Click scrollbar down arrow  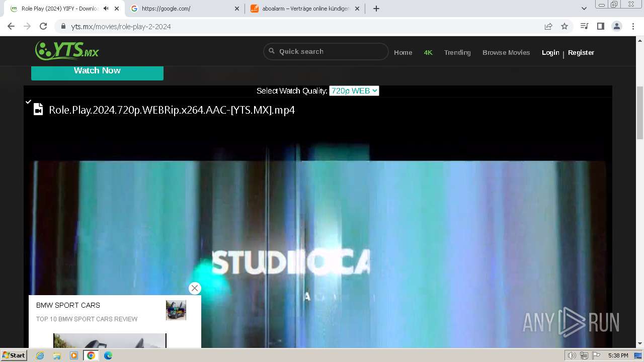point(640,344)
